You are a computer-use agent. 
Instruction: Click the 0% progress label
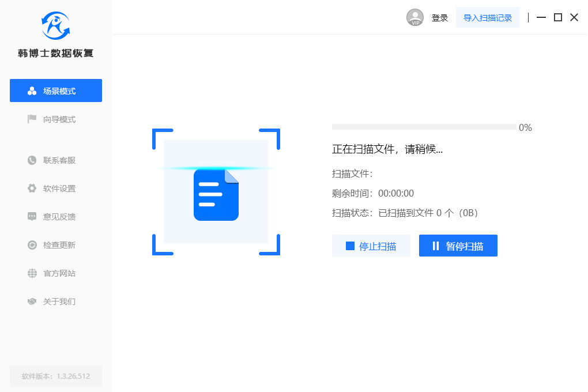(525, 127)
